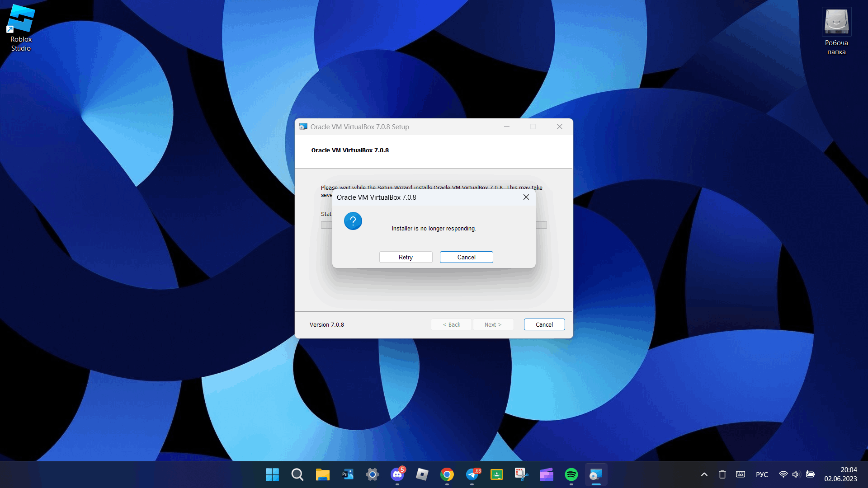Screen dimensions: 868x488
Task: Click VirtualBox installer taskbar icon
Action: pyautogui.click(x=596, y=474)
